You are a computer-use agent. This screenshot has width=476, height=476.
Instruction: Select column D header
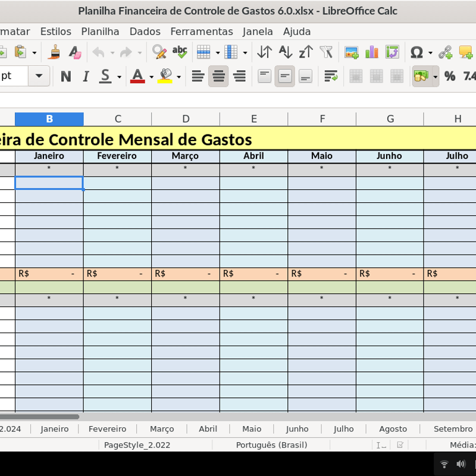186,119
